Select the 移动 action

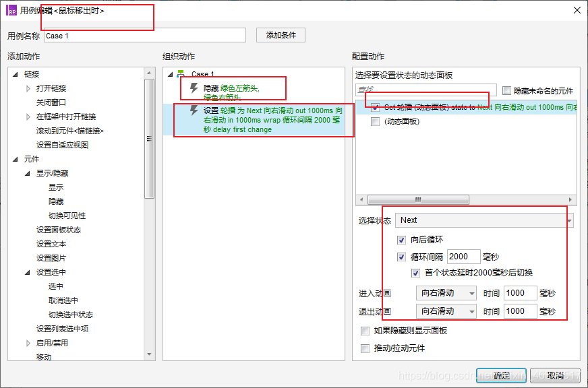pos(44,357)
